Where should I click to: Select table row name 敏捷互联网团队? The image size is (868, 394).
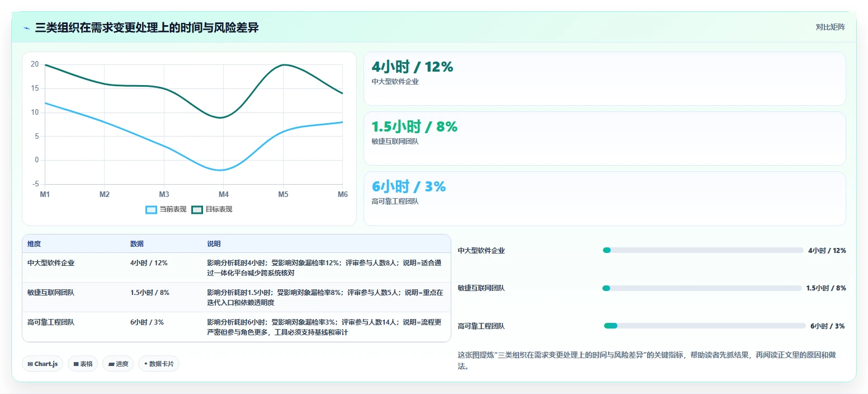coord(51,292)
